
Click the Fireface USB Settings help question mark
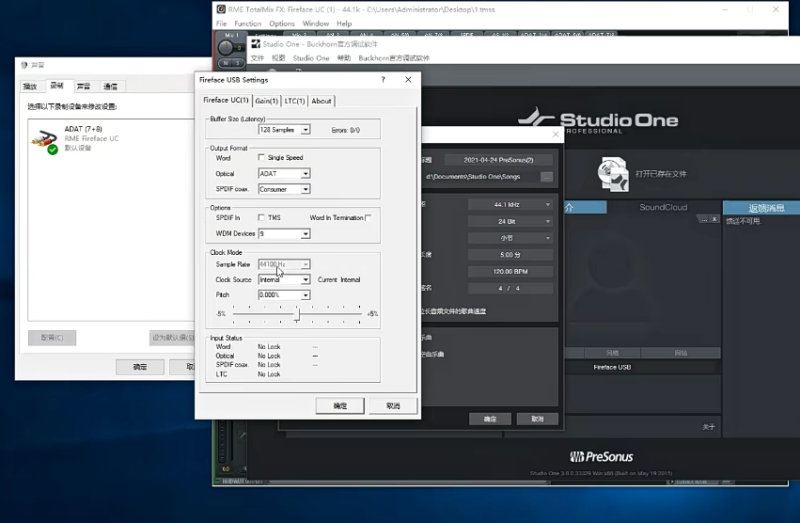[383, 80]
